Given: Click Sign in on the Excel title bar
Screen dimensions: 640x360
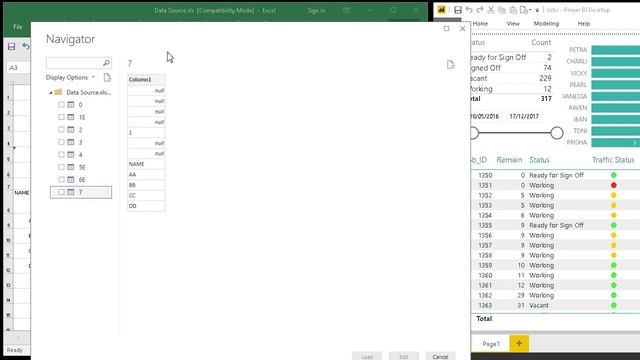Looking at the screenshot, I should (x=316, y=11).
